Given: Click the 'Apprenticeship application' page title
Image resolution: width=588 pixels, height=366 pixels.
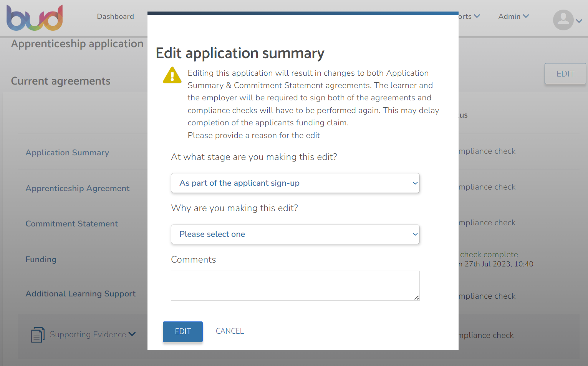Looking at the screenshot, I should [77, 44].
